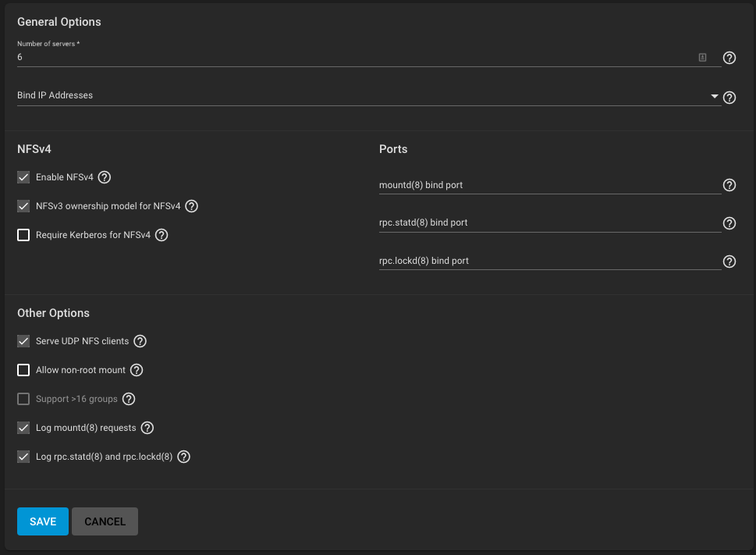Screen dimensions: 756x555
Task: Toggle NFSv3 ownership model for NFSv4
Action: pos(23,206)
